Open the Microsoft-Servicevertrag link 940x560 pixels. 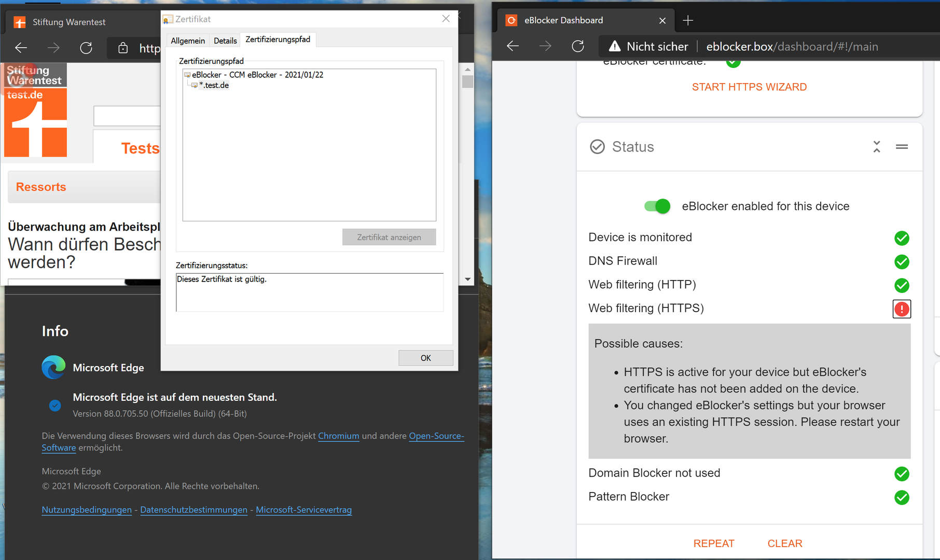[x=303, y=510]
